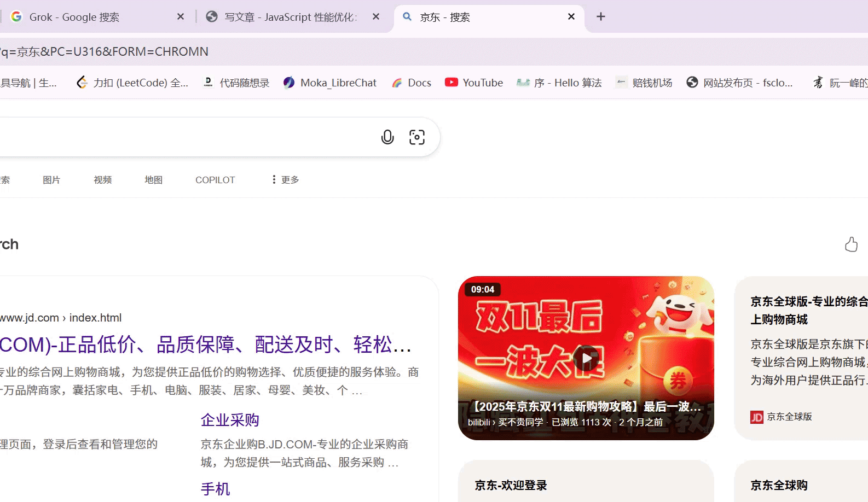Click bilibili 买不贵同学 source line
868x502 pixels.
pyautogui.click(x=565, y=422)
